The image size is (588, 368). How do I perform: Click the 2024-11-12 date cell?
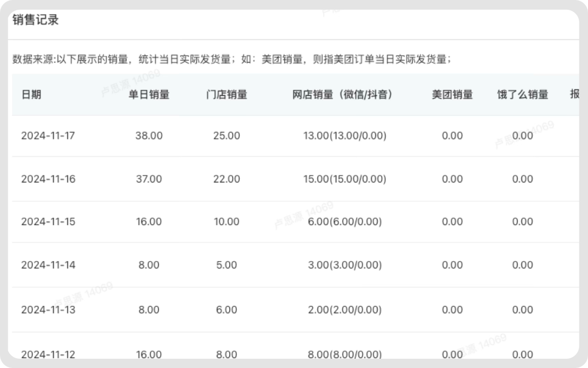point(48,354)
